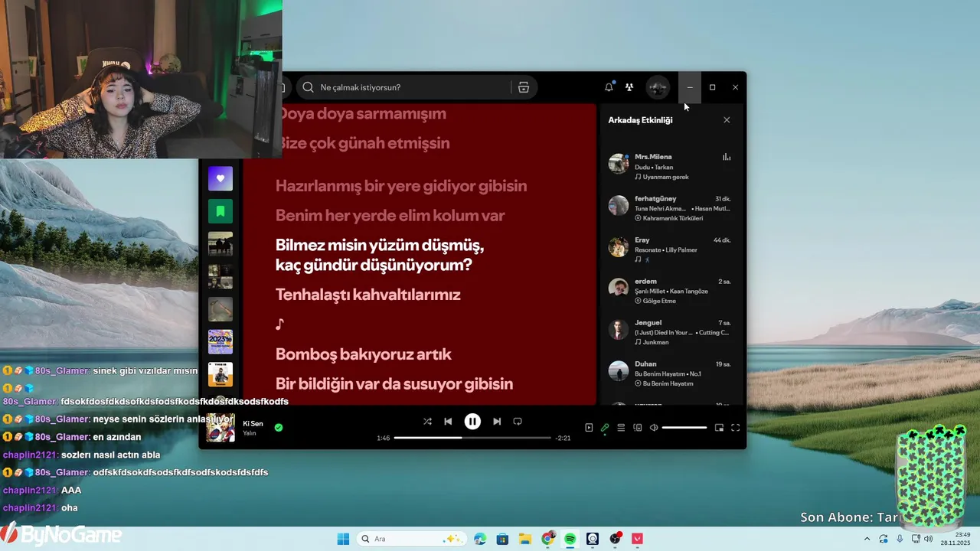
Task: Jump to lyric 'Hazırlanmış bir yere gidiyor gibisin'
Action: [x=401, y=186]
